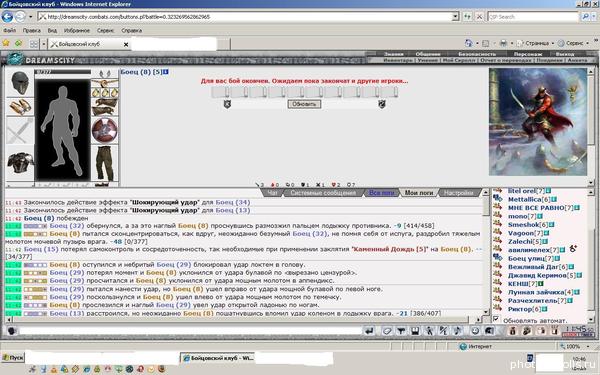
Task: Click the send message arrow icon
Action: pyautogui.click(x=369, y=331)
